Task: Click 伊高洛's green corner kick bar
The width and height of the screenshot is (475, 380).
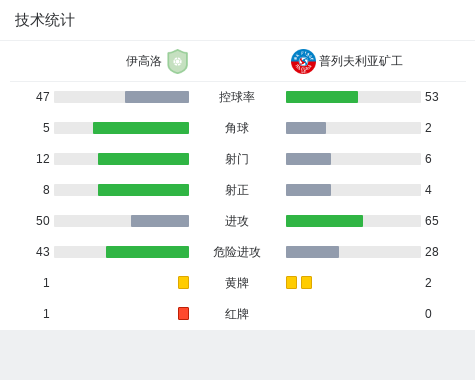Action: (141, 128)
